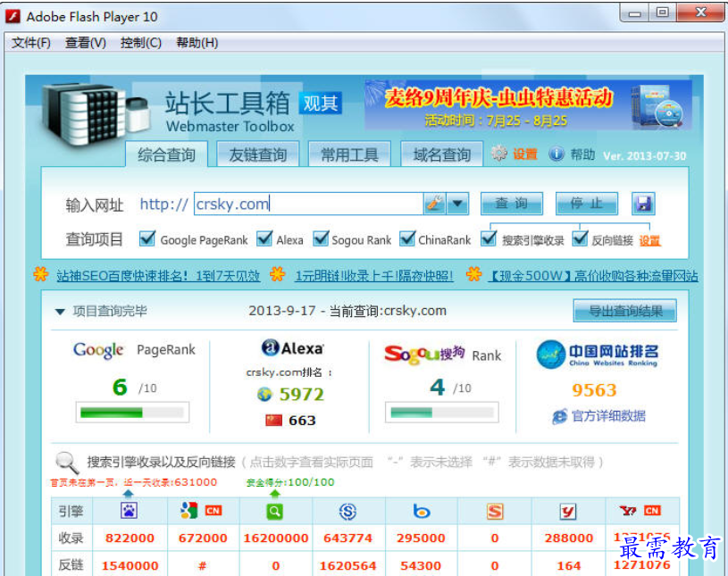Screen dimensions: 728x576
Task: Click the Sogou blue S engine icon
Action: (347, 512)
